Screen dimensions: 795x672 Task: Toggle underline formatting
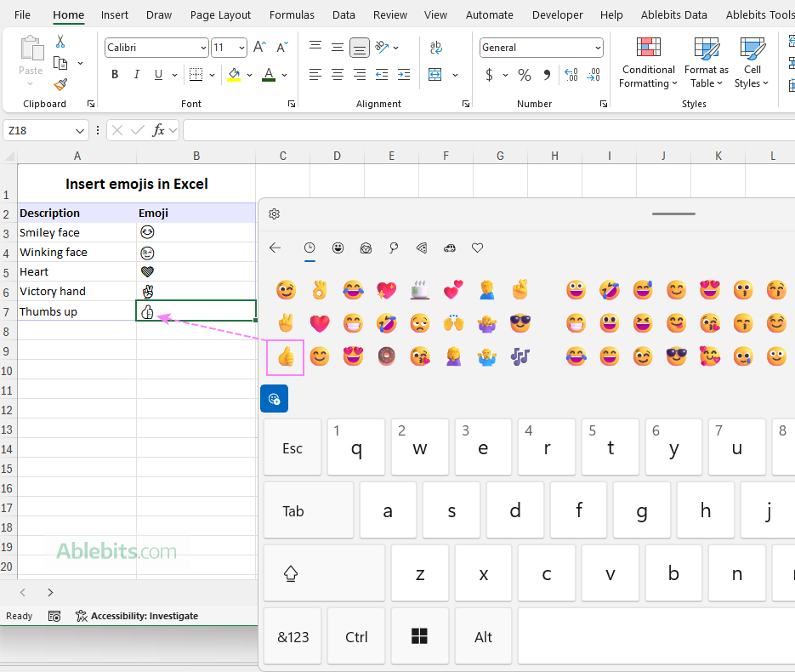point(157,75)
